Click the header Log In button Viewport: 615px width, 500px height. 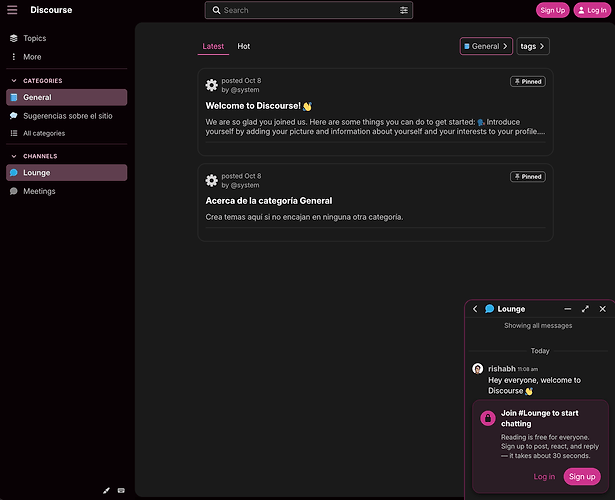[592, 10]
